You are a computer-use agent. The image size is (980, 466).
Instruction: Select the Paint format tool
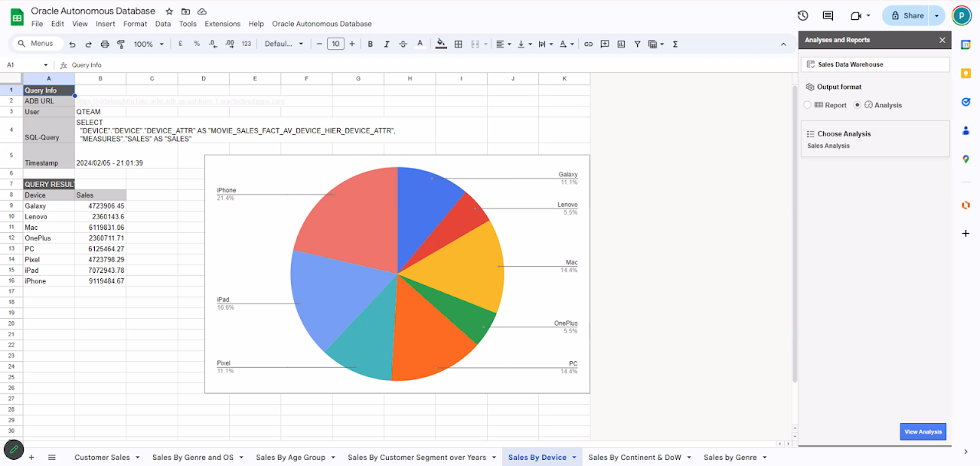pyautogui.click(x=121, y=44)
